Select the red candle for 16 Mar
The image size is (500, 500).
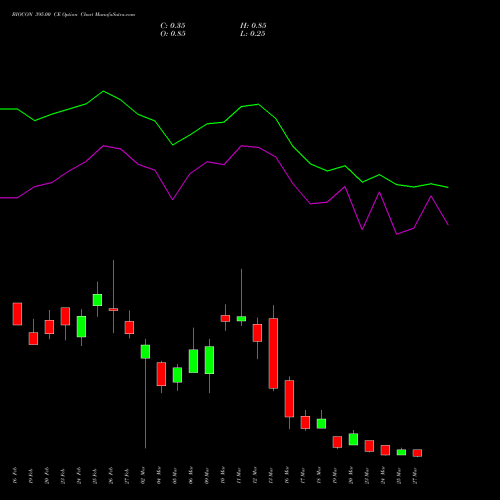[289, 399]
